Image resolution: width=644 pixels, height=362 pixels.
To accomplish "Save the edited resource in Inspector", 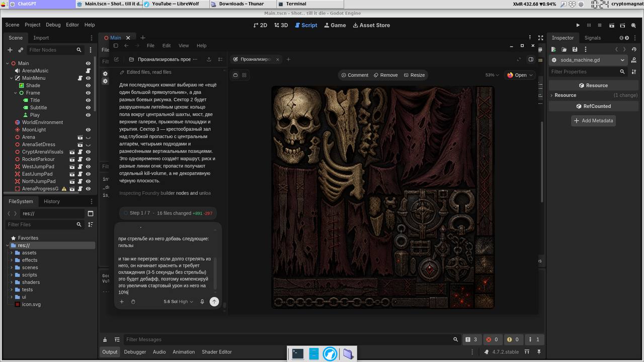I will pyautogui.click(x=575, y=49).
